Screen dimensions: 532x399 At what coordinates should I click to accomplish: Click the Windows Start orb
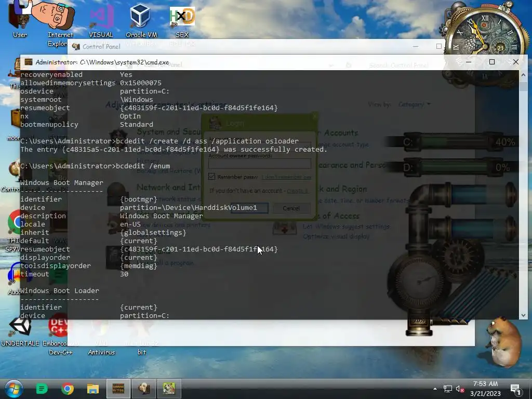point(13,389)
